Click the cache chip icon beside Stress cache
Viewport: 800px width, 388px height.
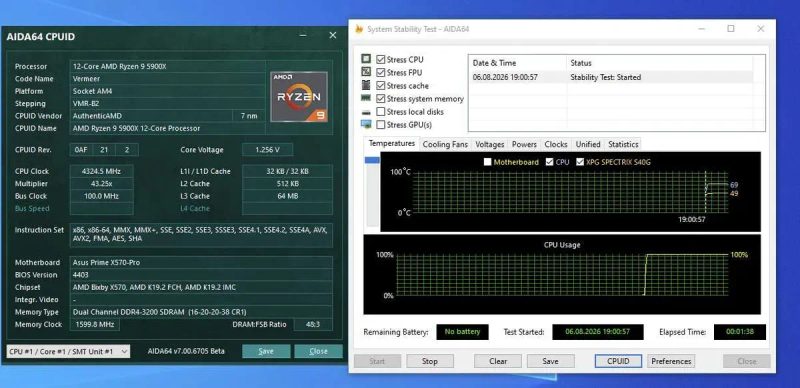click(366, 85)
